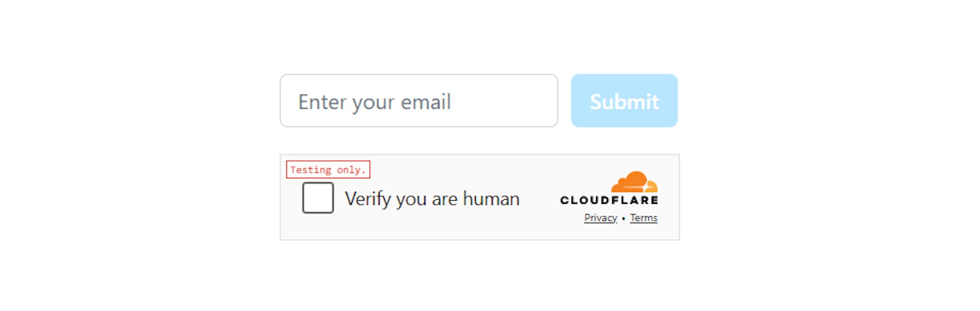Place cursor in Enter your email input
This screenshot has height=311, width=980.
pos(419,101)
